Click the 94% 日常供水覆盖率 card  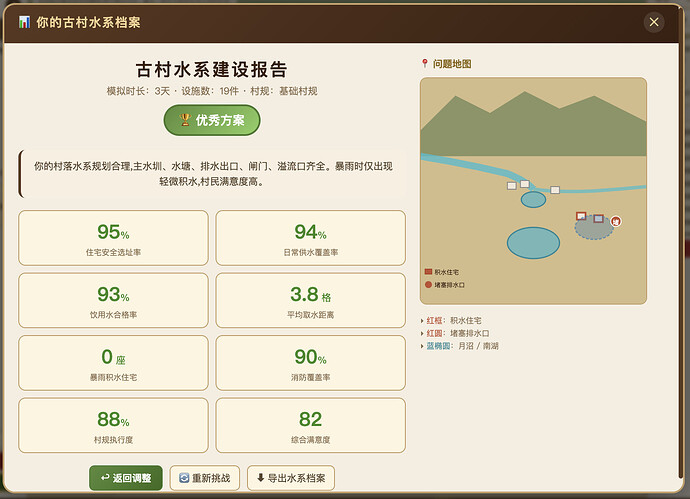click(x=311, y=238)
